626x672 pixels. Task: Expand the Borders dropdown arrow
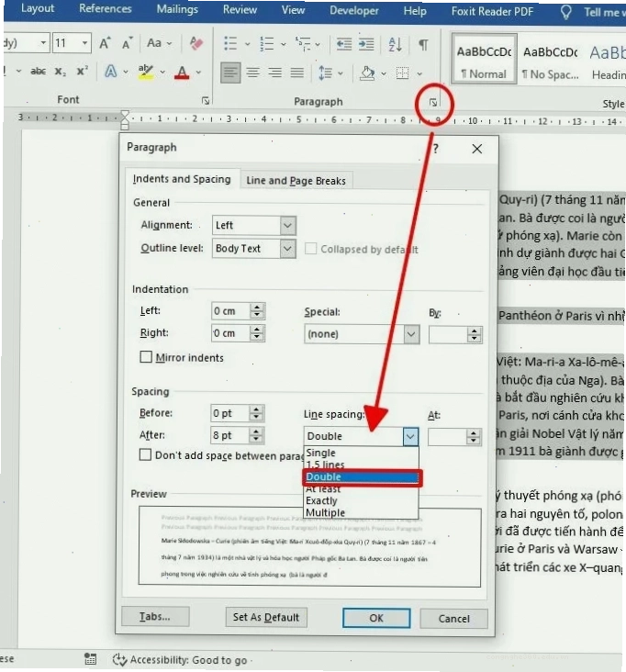419,73
